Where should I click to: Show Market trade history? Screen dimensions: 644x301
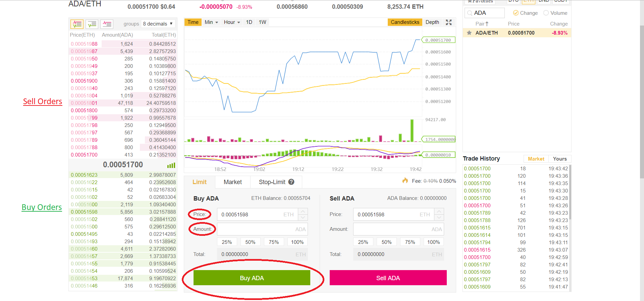point(536,159)
